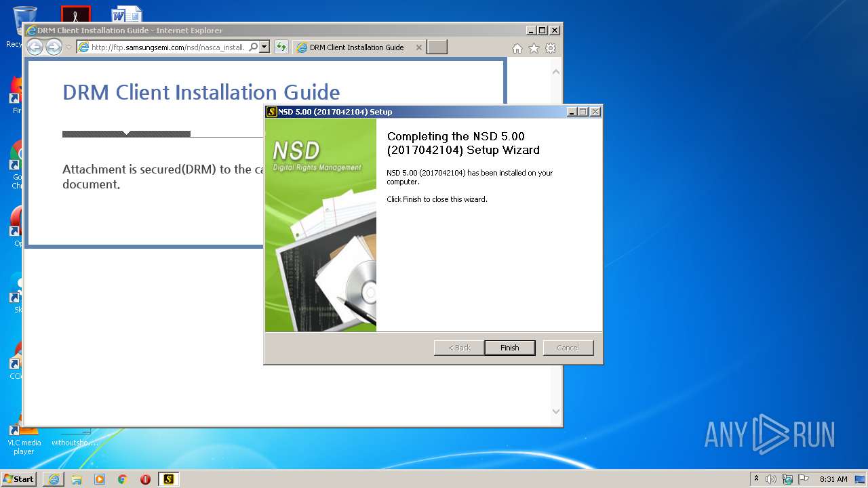Image resolution: width=868 pixels, height=488 pixels.
Task: Click Cancel button in NSD Setup
Action: pyautogui.click(x=568, y=348)
